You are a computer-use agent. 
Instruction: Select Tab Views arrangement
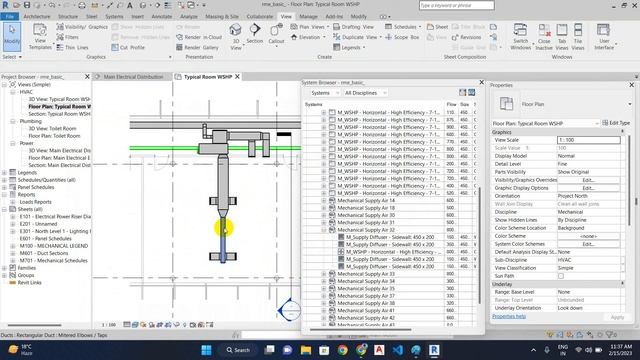[562, 37]
